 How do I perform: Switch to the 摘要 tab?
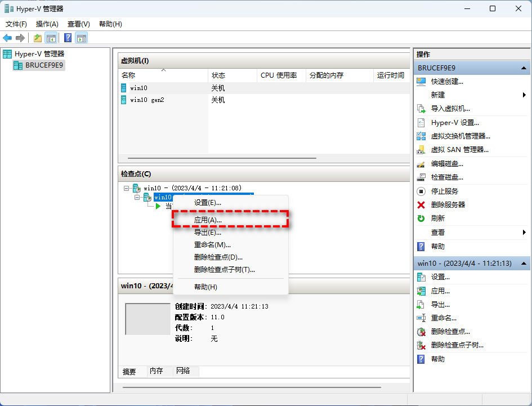(x=129, y=372)
